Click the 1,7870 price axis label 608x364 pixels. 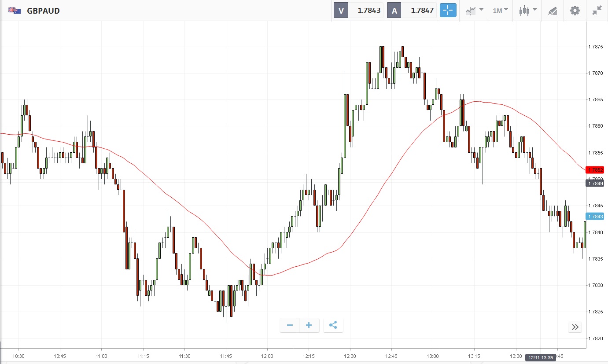(596, 73)
